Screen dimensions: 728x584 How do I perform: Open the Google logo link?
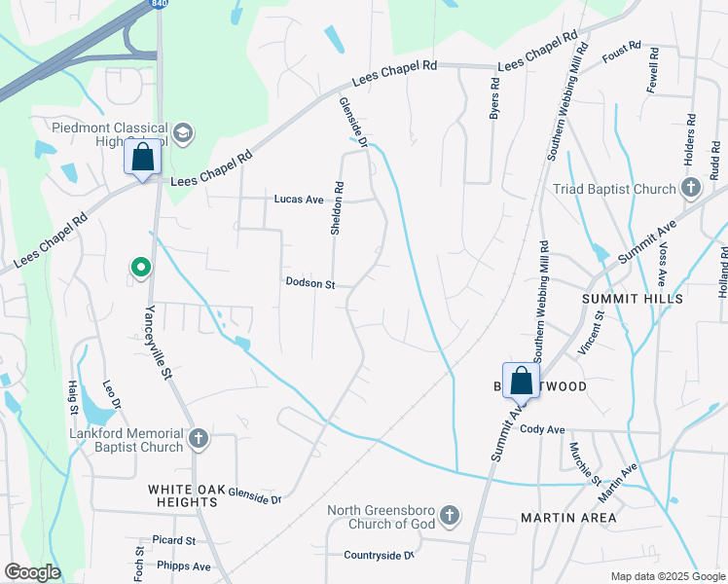click(x=32, y=572)
